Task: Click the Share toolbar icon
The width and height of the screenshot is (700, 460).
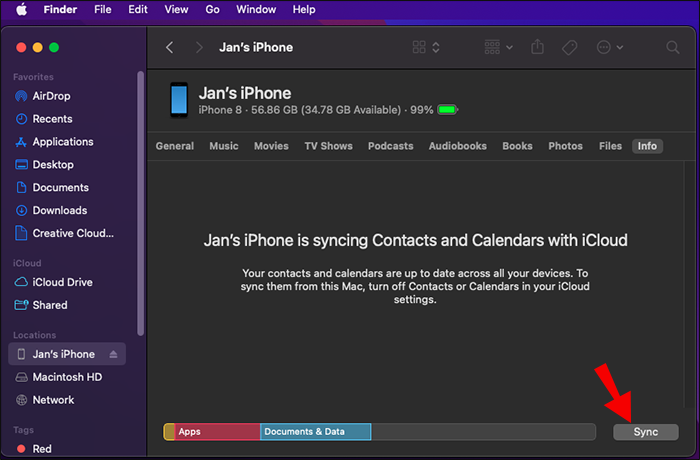Action: tap(538, 46)
